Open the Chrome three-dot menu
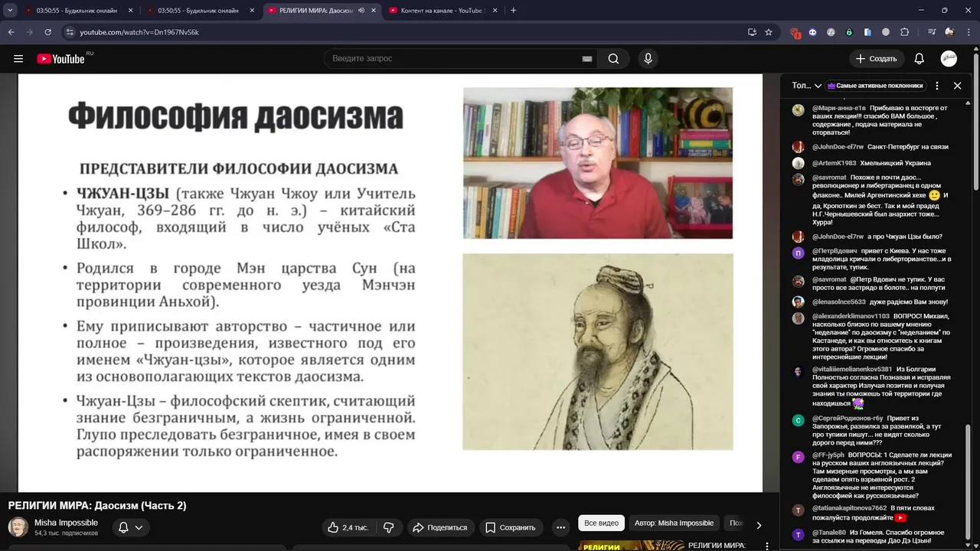The width and height of the screenshot is (980, 551). click(968, 32)
